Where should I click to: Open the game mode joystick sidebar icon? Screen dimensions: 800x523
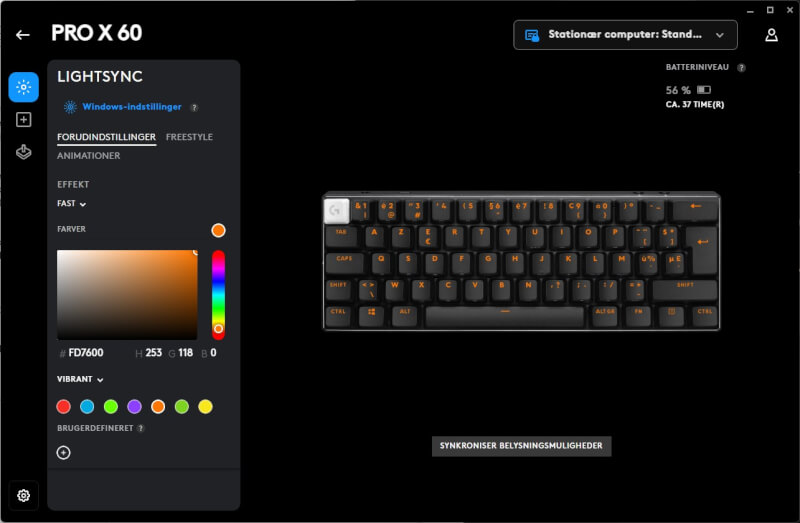click(x=23, y=152)
